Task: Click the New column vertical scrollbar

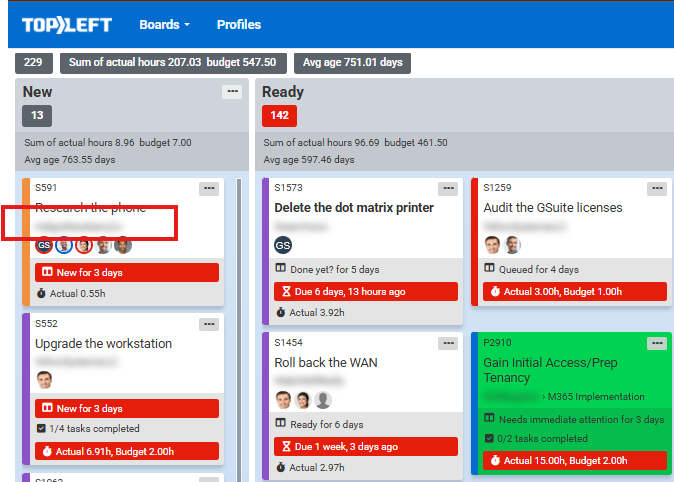Action: click(x=239, y=300)
